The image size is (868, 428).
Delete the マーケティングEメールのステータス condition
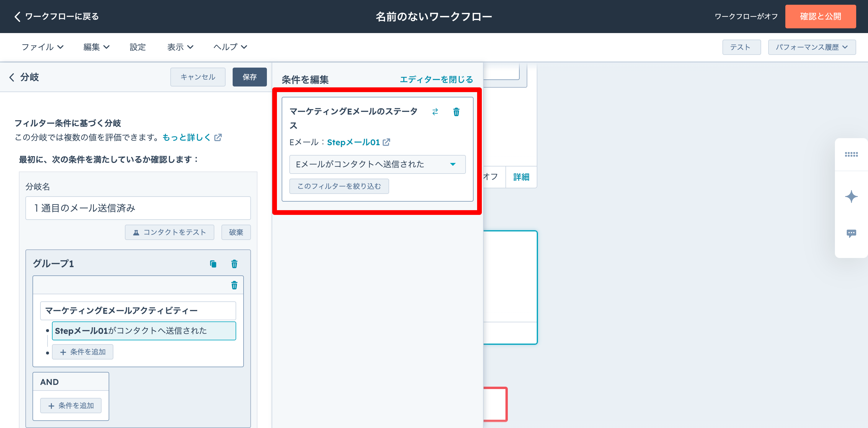click(x=456, y=112)
